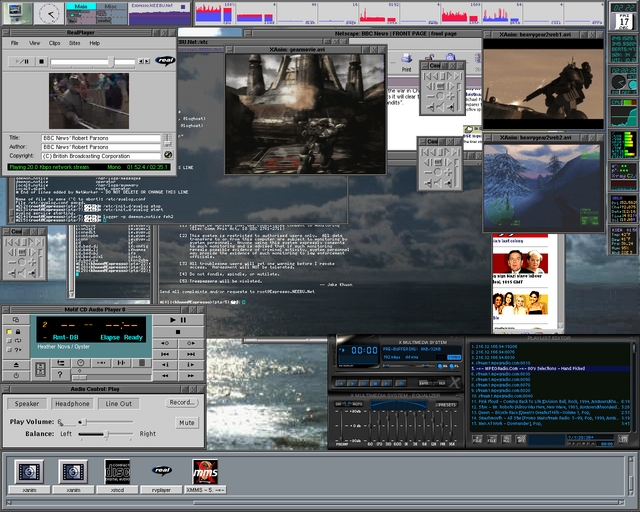Open the Motif CD Audio Player window menu
640x512 pixels.
[x=6, y=310]
